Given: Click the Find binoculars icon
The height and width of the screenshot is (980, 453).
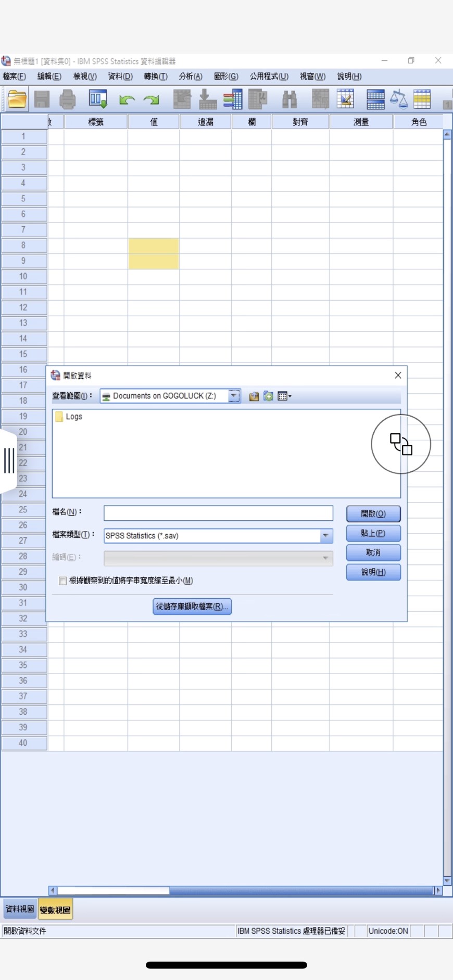Looking at the screenshot, I should point(289,99).
